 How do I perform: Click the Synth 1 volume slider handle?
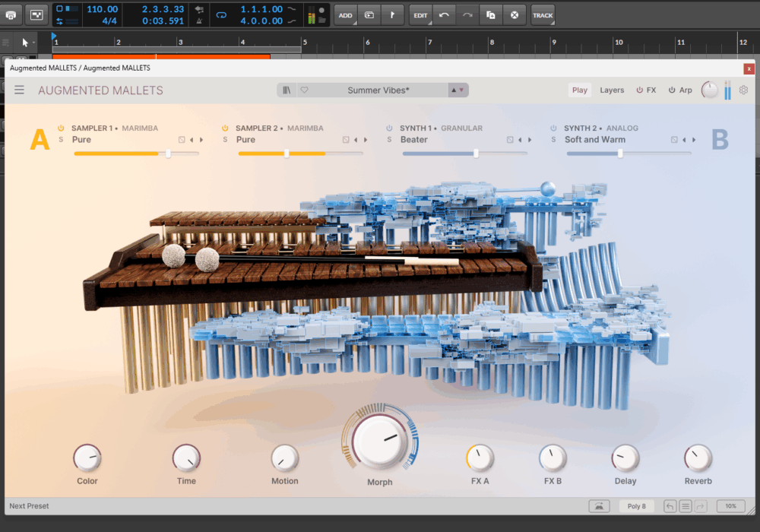click(476, 154)
